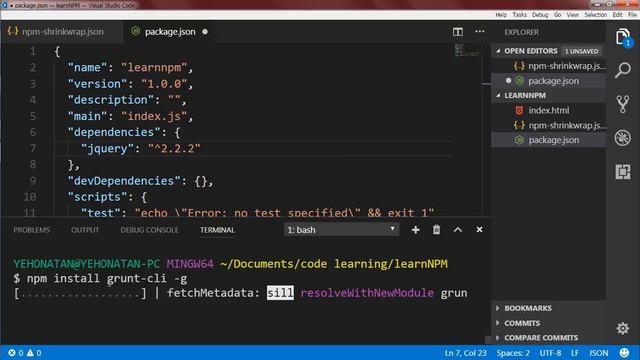Open package.json under Open Editors
Screen dimensions: 640x360
[x=549, y=81]
